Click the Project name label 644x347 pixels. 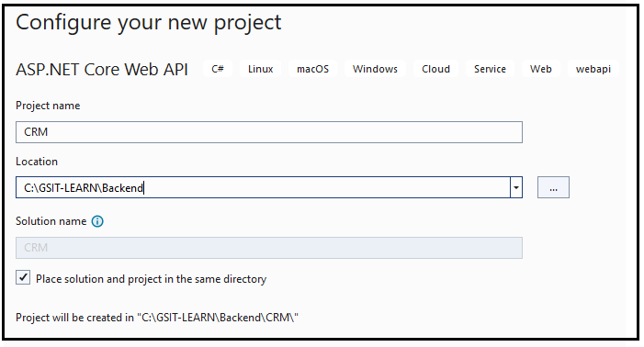click(x=48, y=106)
